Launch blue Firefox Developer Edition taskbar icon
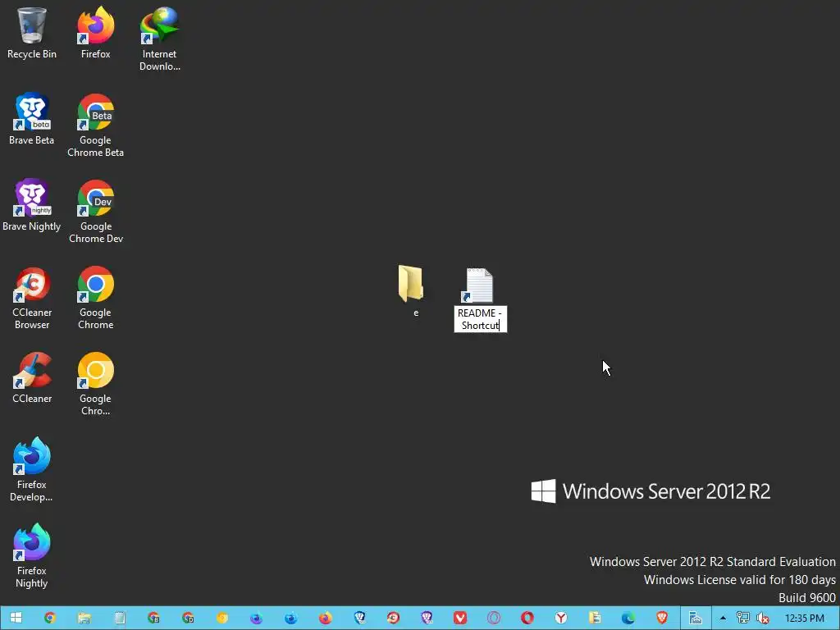 point(291,619)
